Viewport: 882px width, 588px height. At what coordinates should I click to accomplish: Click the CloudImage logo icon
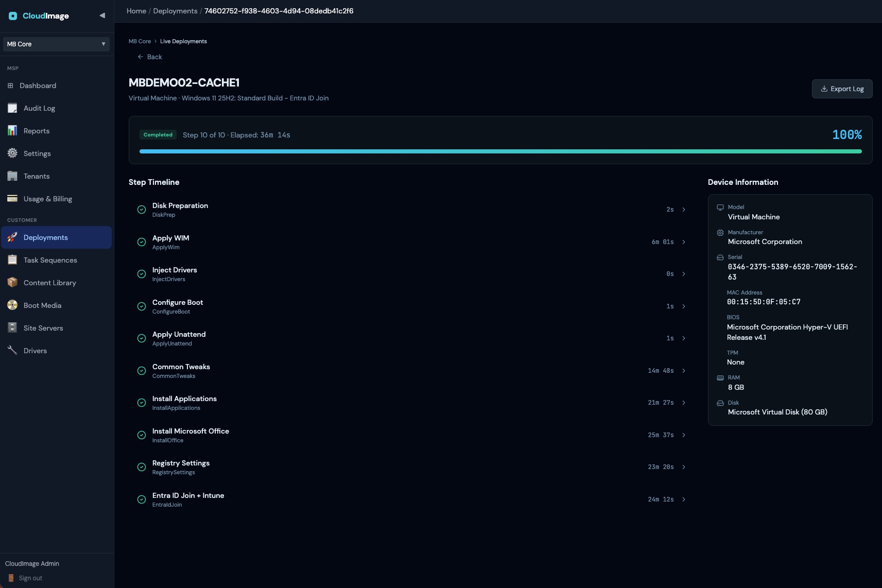(13, 16)
